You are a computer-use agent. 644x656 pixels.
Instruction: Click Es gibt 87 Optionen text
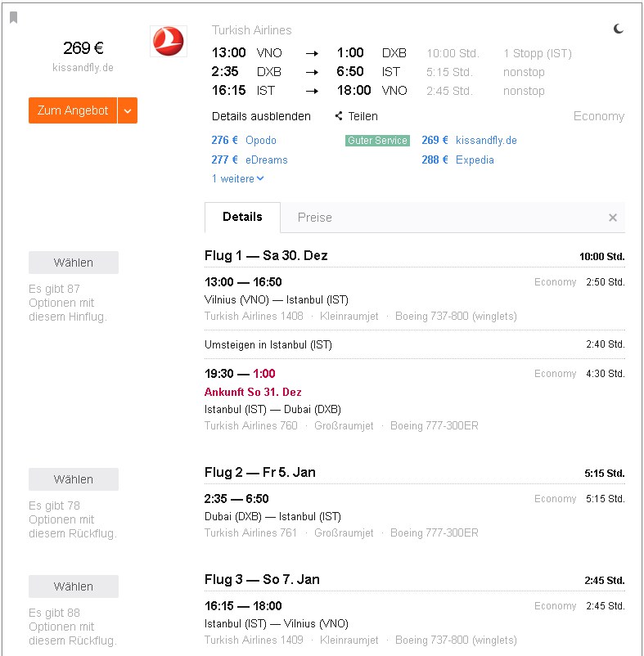pos(68,303)
